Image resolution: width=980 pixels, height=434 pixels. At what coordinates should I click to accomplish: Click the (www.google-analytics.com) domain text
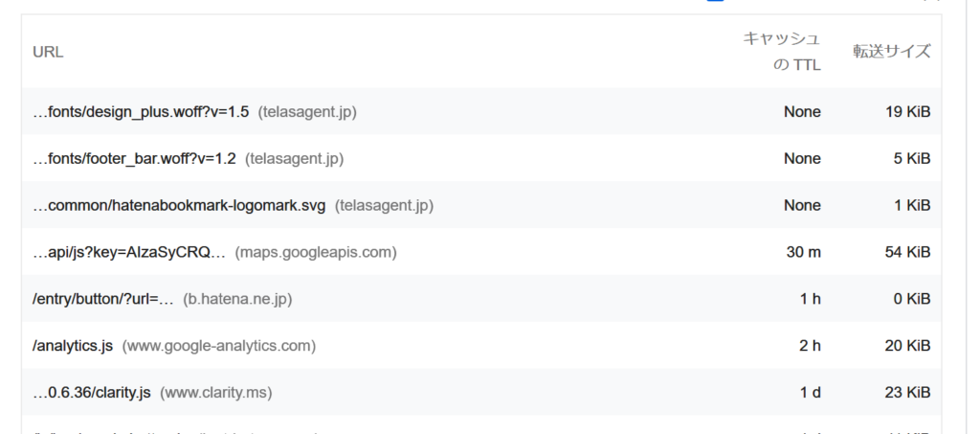(219, 346)
